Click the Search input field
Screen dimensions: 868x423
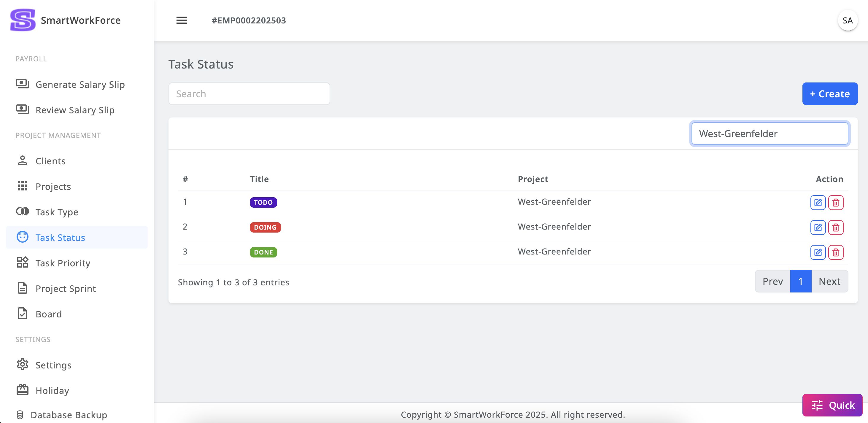[249, 94]
